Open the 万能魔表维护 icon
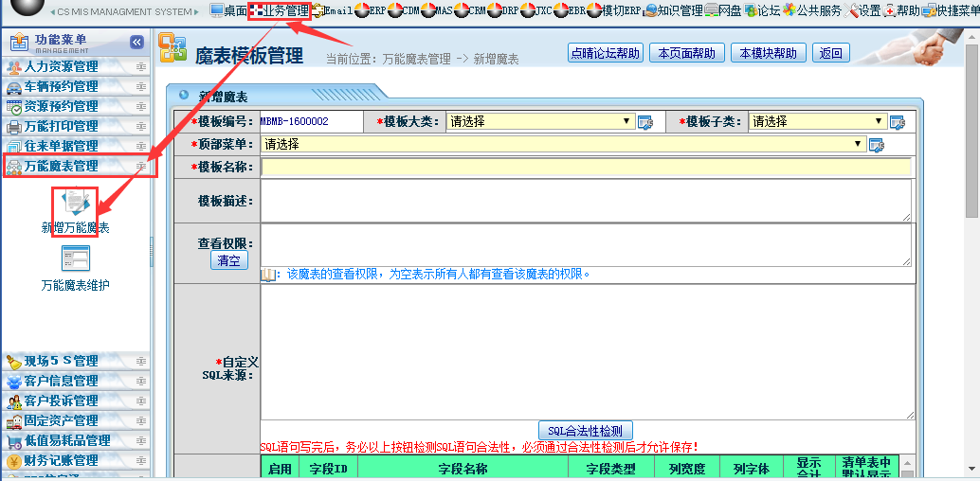The width and height of the screenshot is (980, 481). pos(75,259)
